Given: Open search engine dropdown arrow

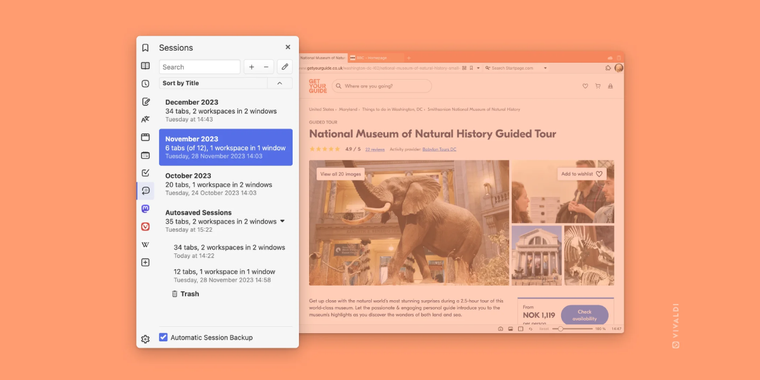Looking at the screenshot, I should 545,68.
